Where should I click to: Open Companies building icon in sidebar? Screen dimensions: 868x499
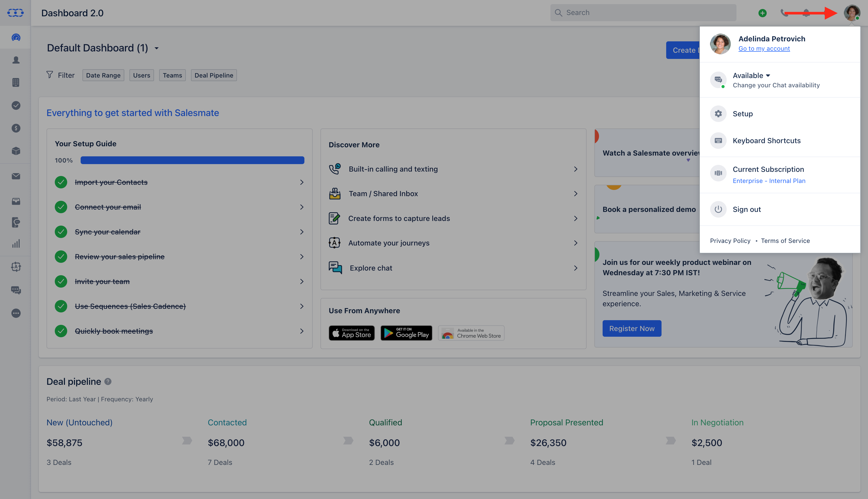pyautogui.click(x=16, y=83)
